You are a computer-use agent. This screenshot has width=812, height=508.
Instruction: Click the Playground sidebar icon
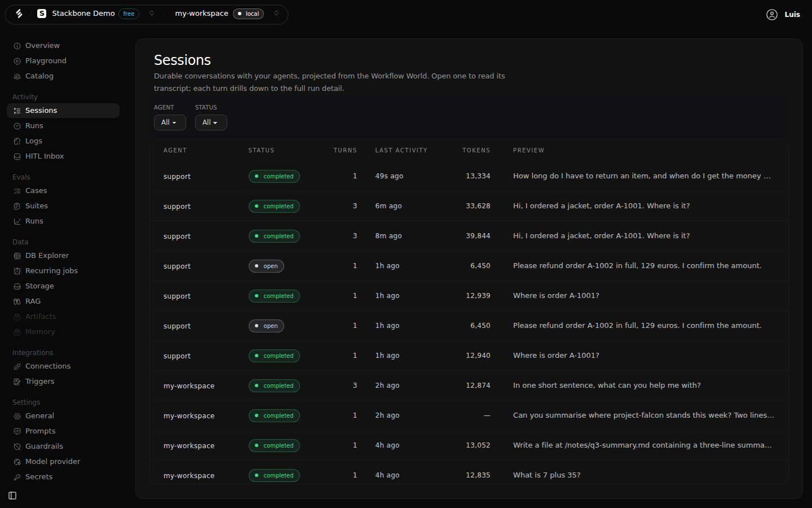pos(17,61)
